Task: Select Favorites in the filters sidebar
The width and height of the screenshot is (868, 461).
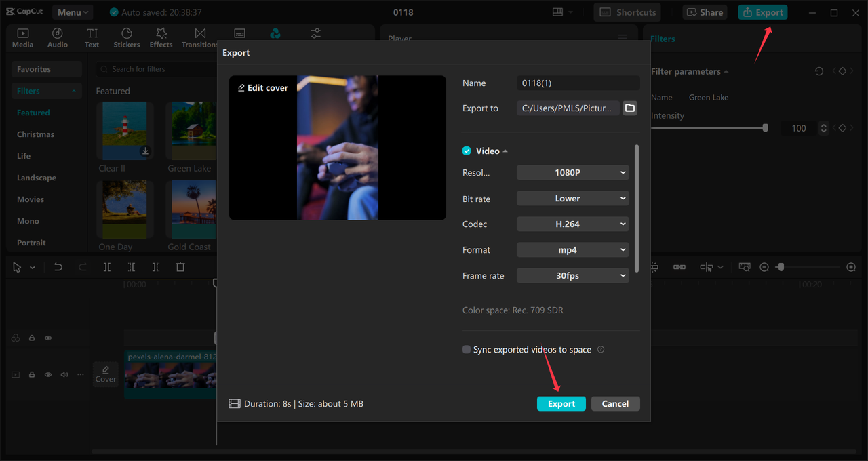Action: click(x=46, y=69)
